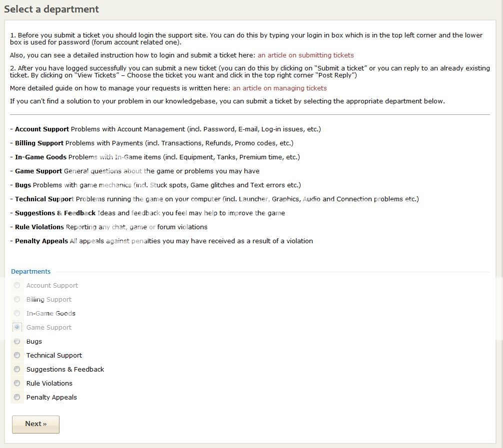The image size is (503, 448).
Task: Click the Departments section legend
Action: click(x=31, y=272)
